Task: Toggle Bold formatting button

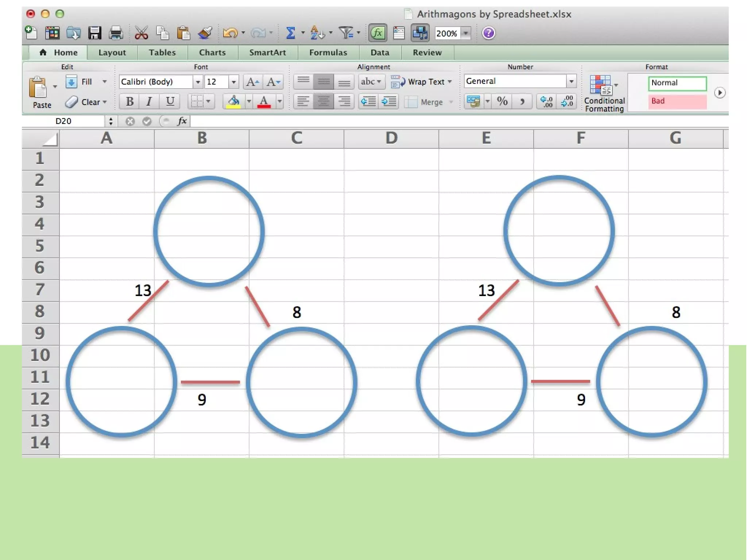Action: pyautogui.click(x=129, y=101)
